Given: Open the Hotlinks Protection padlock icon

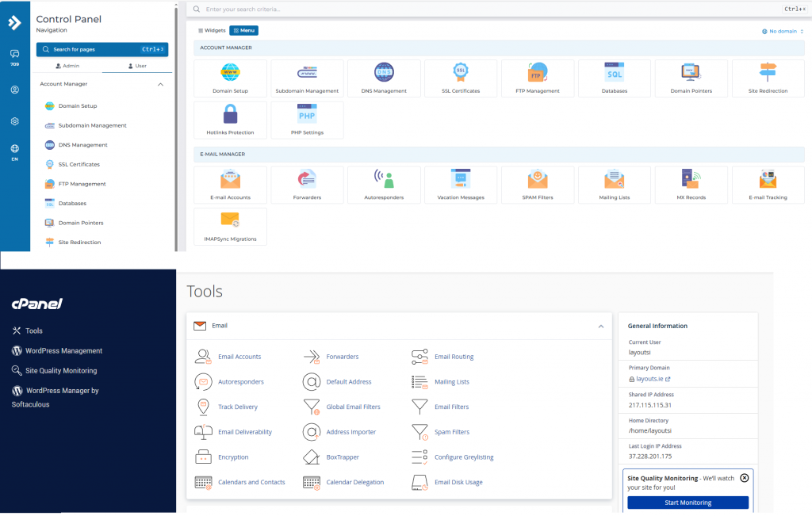Looking at the screenshot, I should 230,119.
